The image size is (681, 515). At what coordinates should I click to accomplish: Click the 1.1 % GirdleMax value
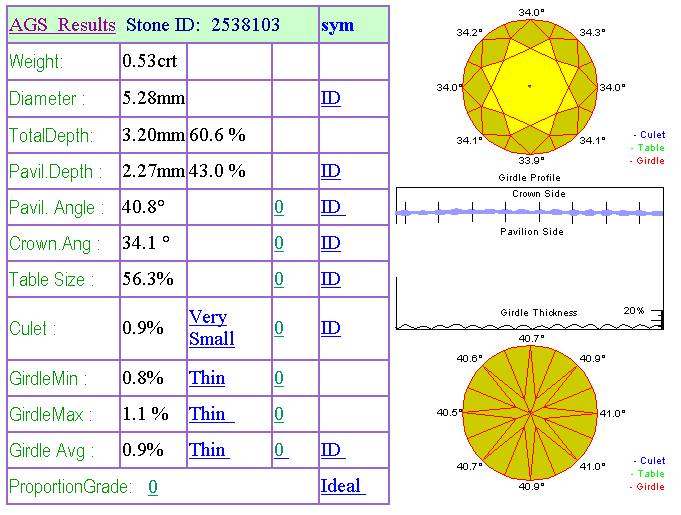pos(145,414)
